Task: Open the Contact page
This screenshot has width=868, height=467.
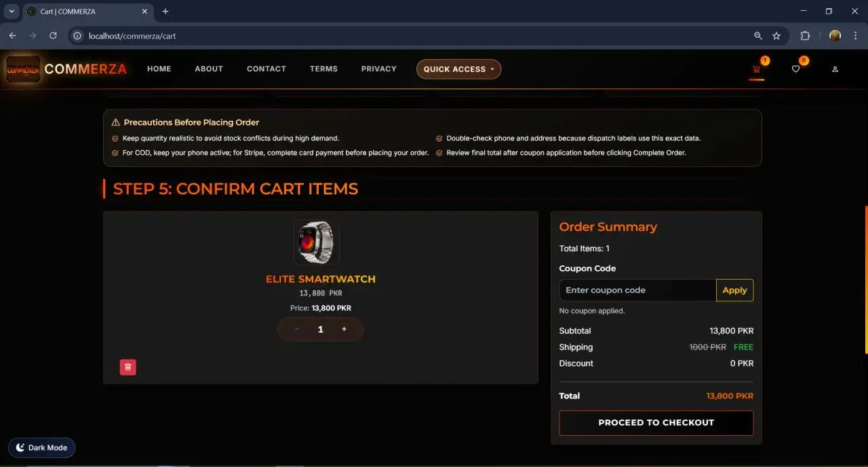Action: point(267,69)
